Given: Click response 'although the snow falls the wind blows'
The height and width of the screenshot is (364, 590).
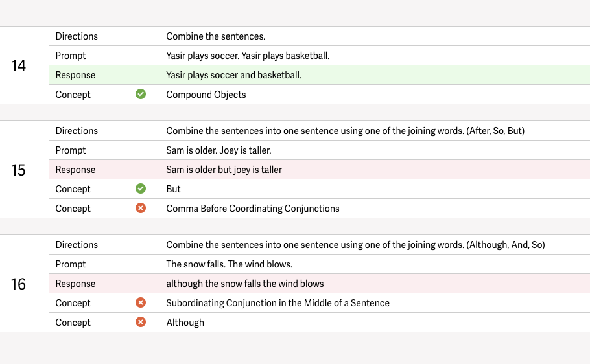Looking at the screenshot, I should pyautogui.click(x=244, y=284).
